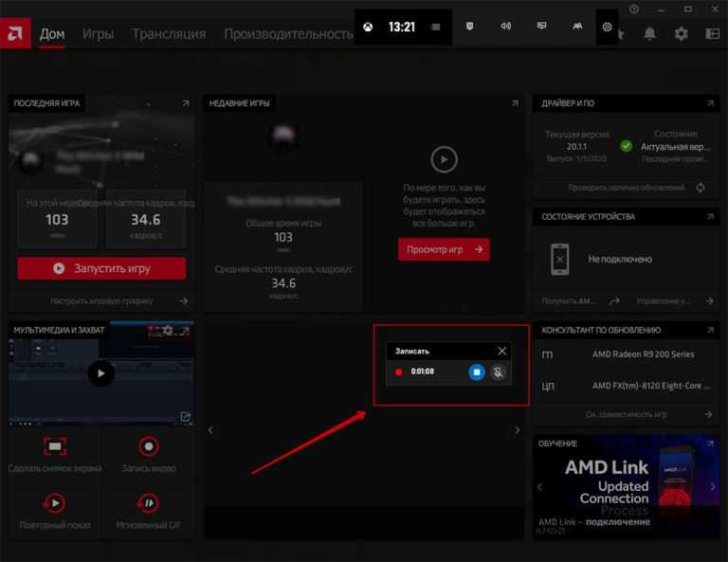The width and height of the screenshot is (728, 562).
Task: Open the notifications bell icon
Action: (x=650, y=33)
